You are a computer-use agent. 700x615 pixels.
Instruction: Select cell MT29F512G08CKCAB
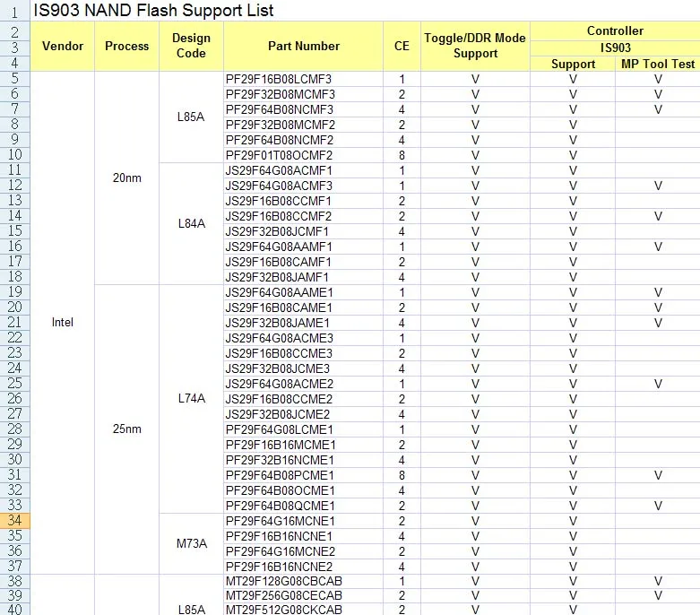(303, 610)
